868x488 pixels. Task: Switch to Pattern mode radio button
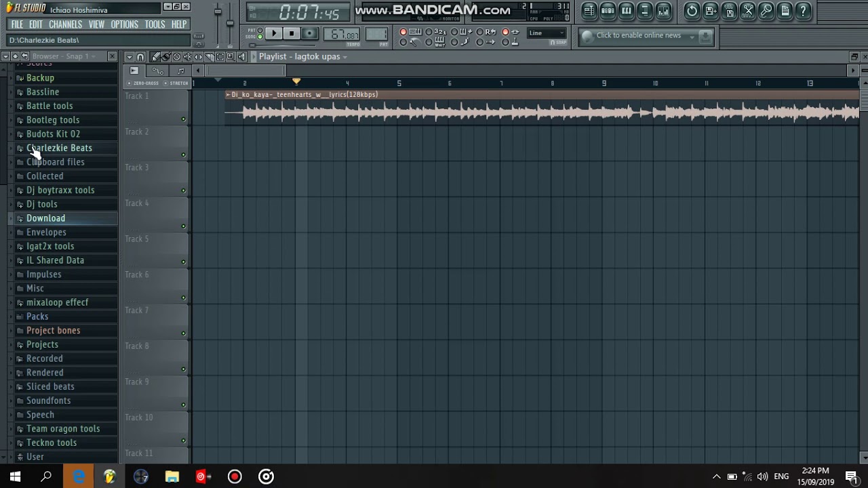pyautogui.click(x=260, y=30)
